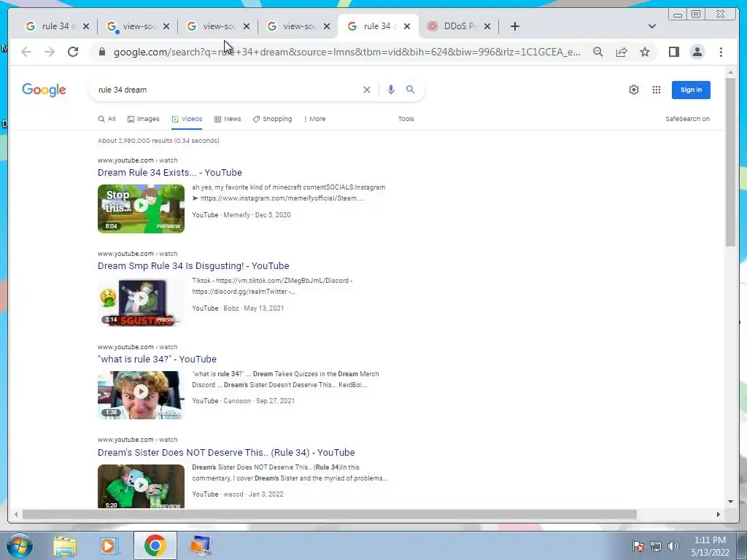Play the 5:20 video thumbnail
The image size is (747, 560).
(x=141, y=486)
